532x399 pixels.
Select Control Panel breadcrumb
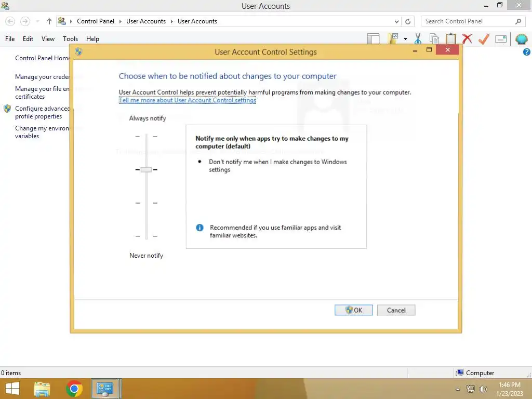96,21
